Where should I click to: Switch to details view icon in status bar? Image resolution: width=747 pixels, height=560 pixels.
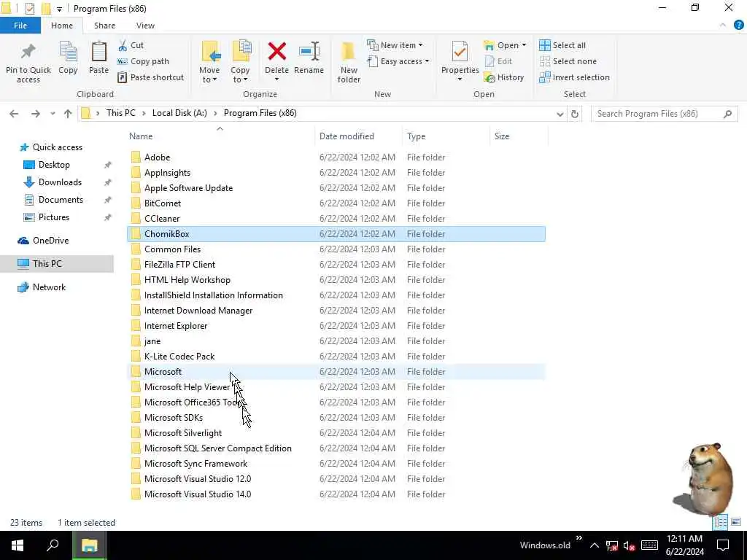[720, 522]
